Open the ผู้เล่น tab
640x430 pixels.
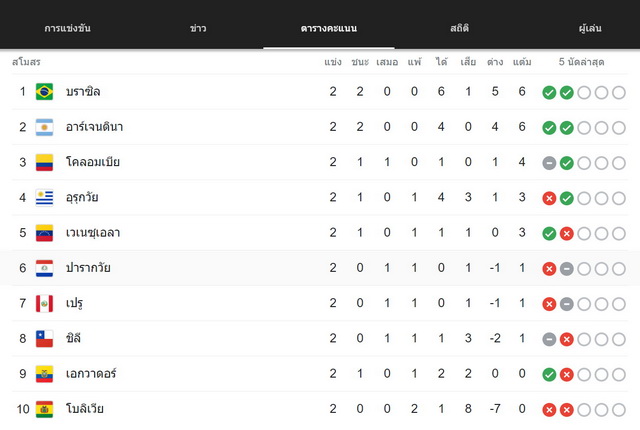click(590, 28)
